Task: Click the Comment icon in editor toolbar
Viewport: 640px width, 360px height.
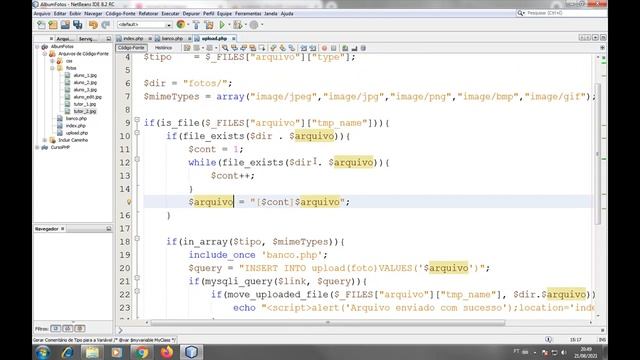Action: coord(345,48)
